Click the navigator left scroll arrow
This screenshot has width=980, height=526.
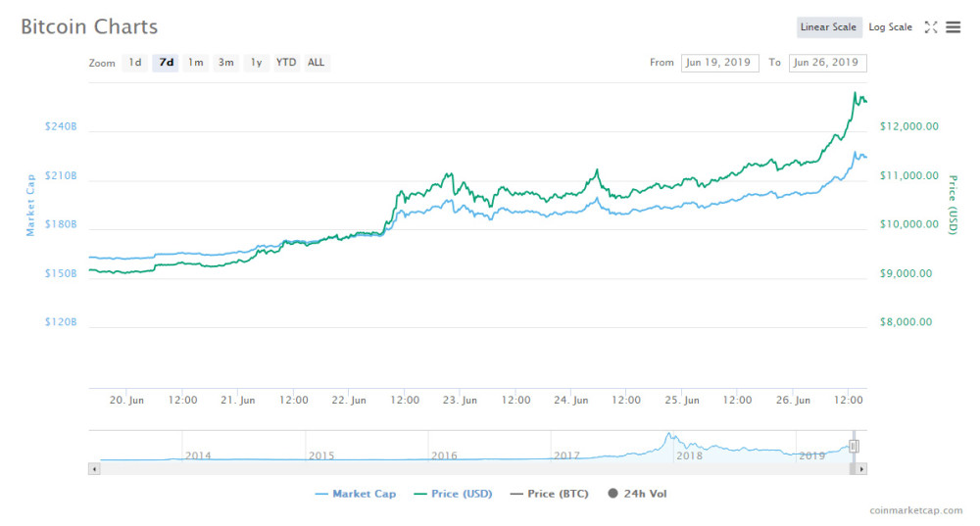tap(94, 468)
